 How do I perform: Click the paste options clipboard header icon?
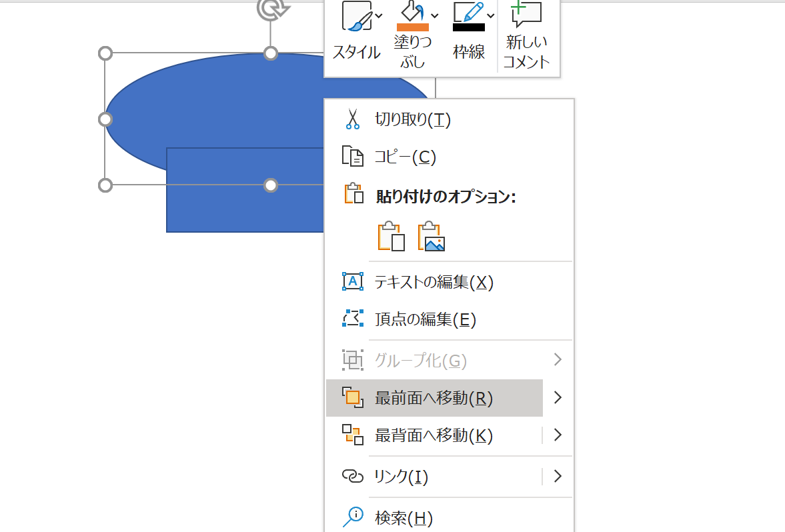[353, 194]
